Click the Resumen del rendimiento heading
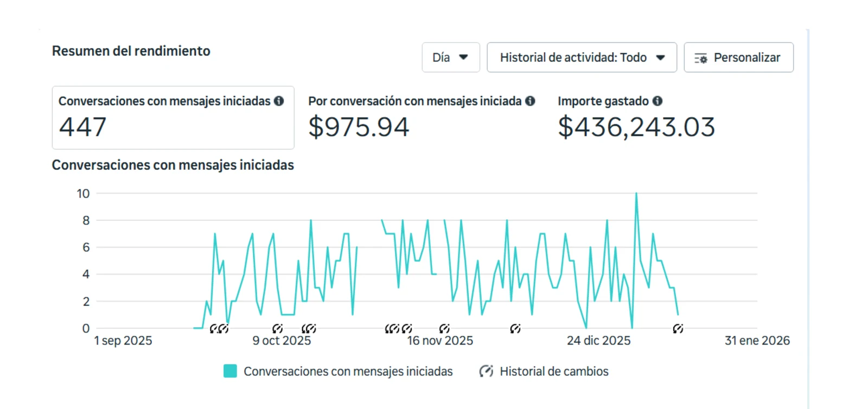The height and width of the screenshot is (409, 868). click(x=131, y=51)
